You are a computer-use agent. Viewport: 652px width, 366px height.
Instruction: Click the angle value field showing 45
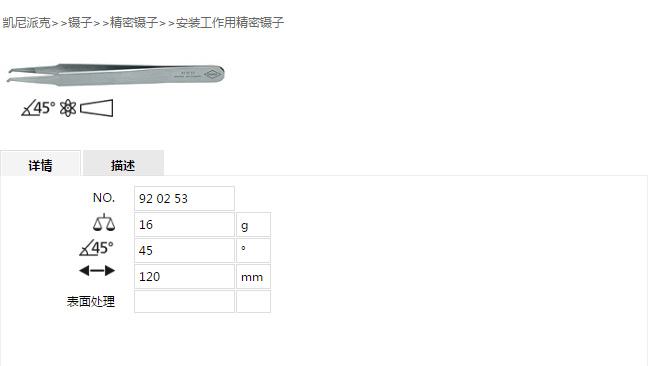pyautogui.click(x=184, y=250)
